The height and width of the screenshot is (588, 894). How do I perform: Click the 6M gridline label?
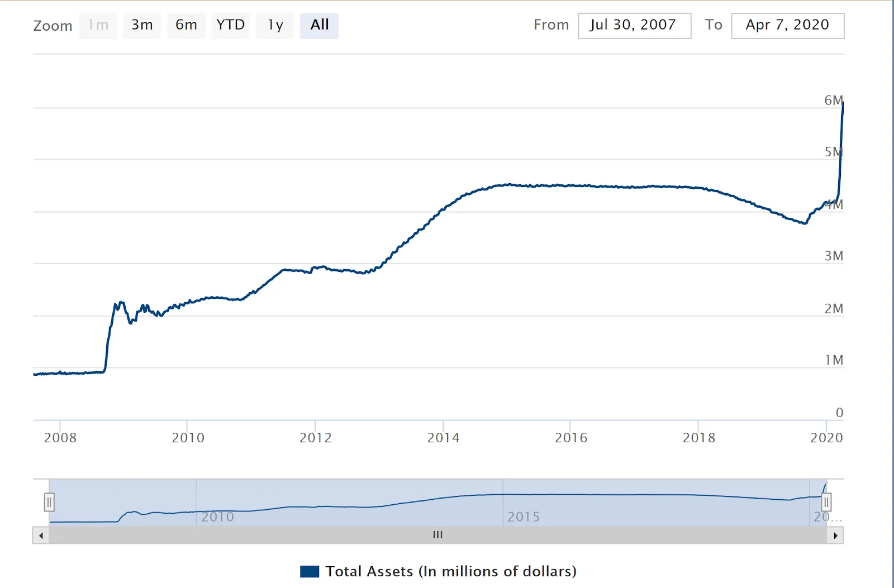[832, 101]
